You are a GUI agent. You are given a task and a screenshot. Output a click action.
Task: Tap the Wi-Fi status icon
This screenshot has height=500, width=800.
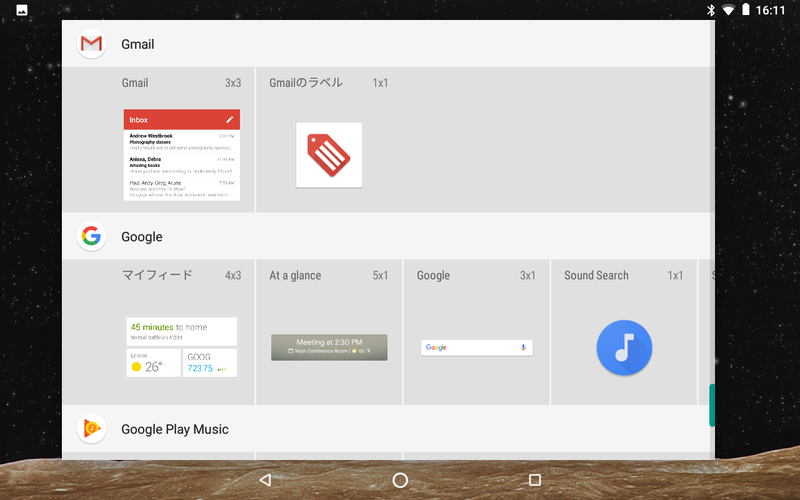pos(728,10)
